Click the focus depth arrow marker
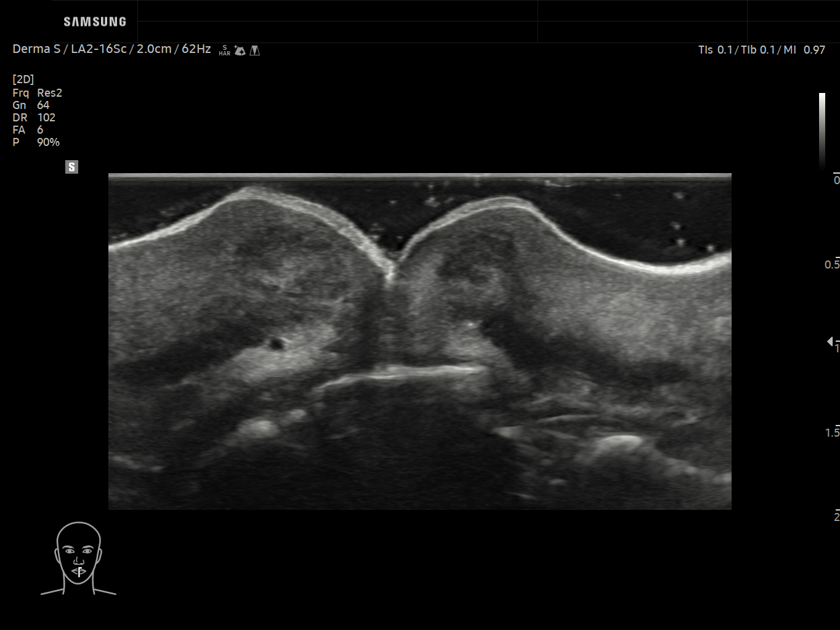 (830, 341)
